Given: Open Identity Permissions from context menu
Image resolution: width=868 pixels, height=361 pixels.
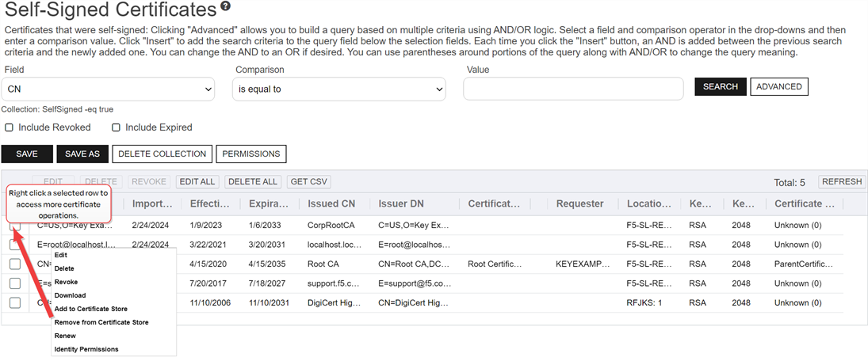Looking at the screenshot, I should 86,349.
